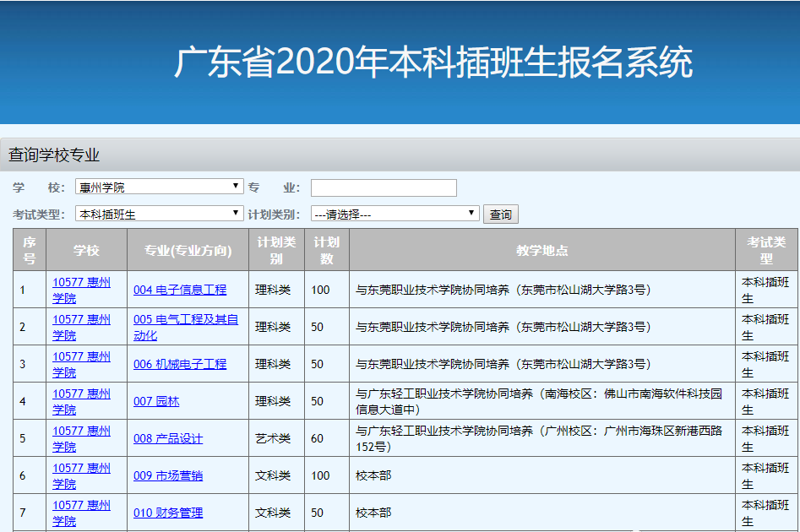Expand the 考试类型 dropdown showing 本科插班生
The image size is (800, 532).
tap(159, 214)
